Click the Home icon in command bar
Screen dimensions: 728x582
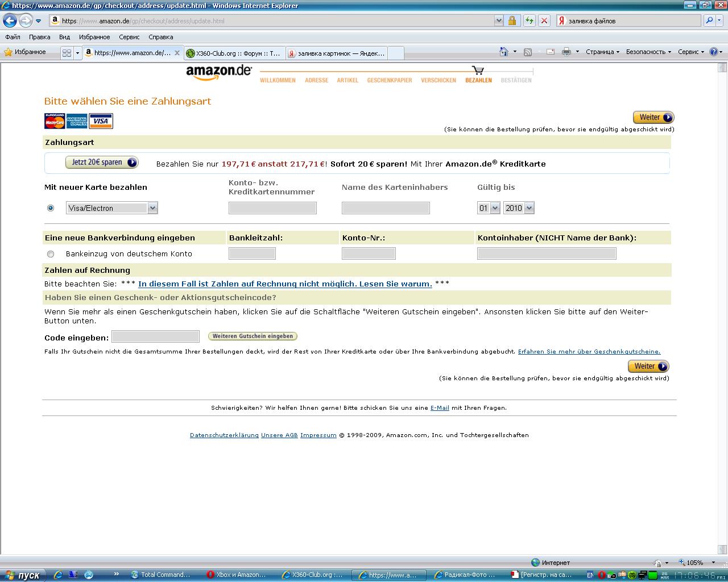point(503,52)
